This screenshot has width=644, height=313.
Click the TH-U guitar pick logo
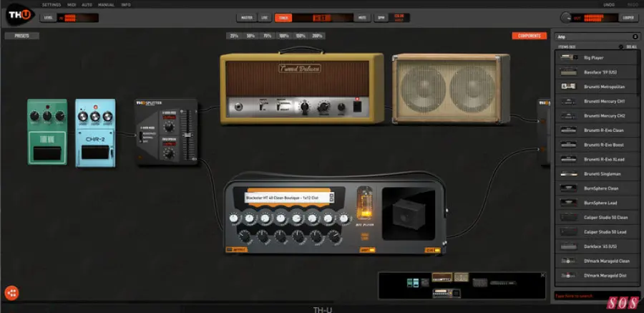(x=20, y=14)
